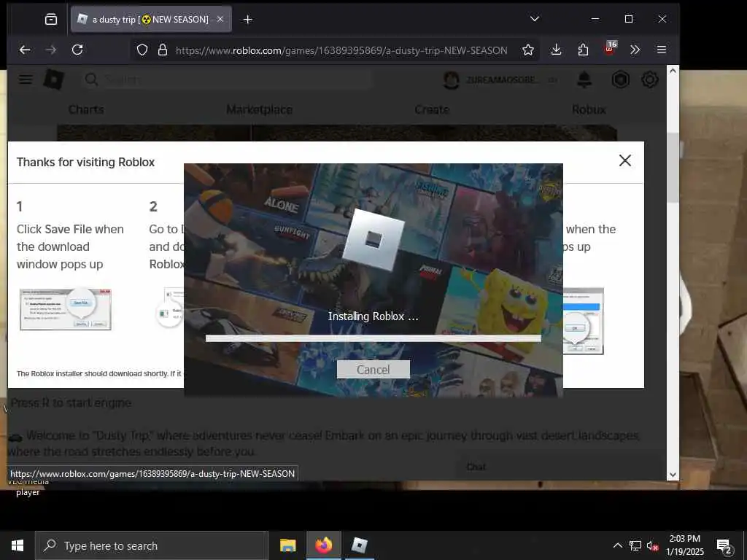Screen dimensions: 747x560
Task: Click the Installing Roblox status text
Action: point(373,316)
